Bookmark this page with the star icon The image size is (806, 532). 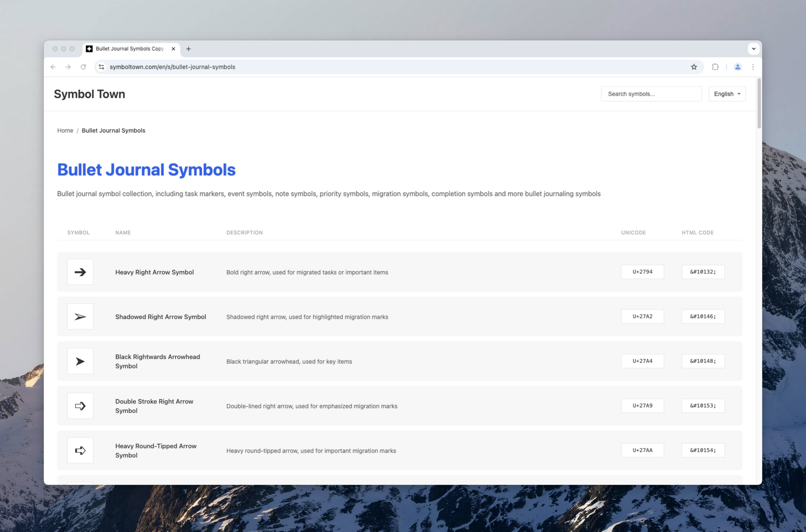tap(694, 67)
